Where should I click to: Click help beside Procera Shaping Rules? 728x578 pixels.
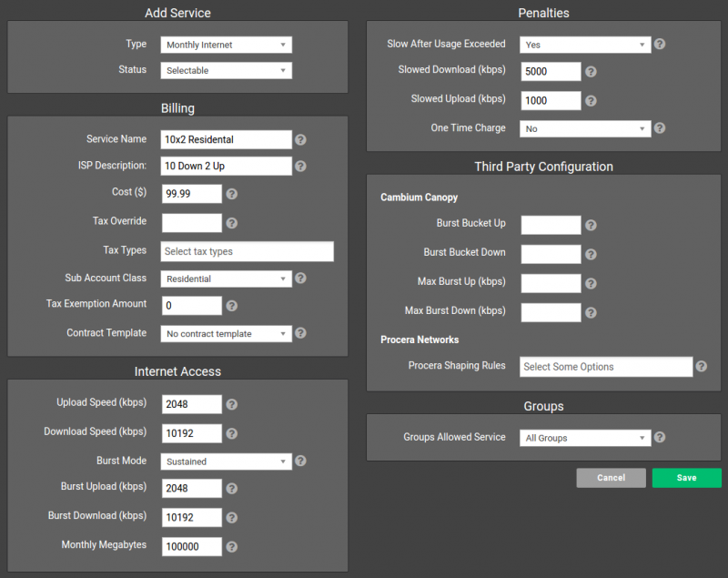click(700, 366)
